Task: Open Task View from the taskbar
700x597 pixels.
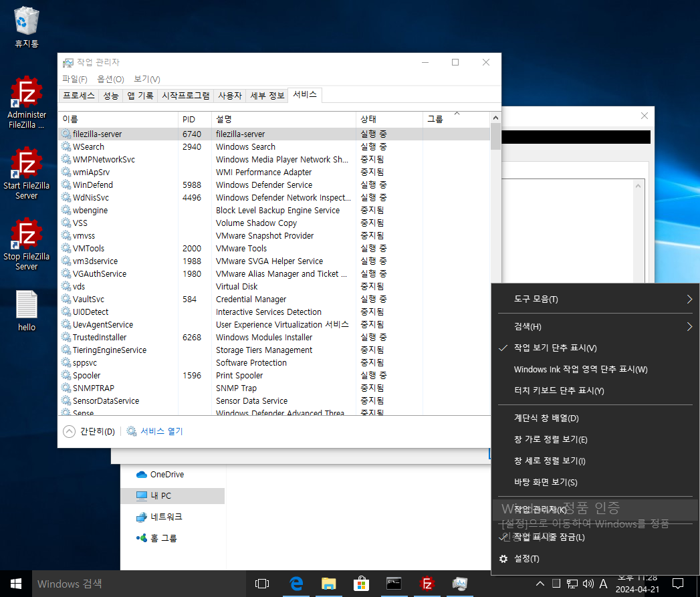Action: tap(262, 584)
